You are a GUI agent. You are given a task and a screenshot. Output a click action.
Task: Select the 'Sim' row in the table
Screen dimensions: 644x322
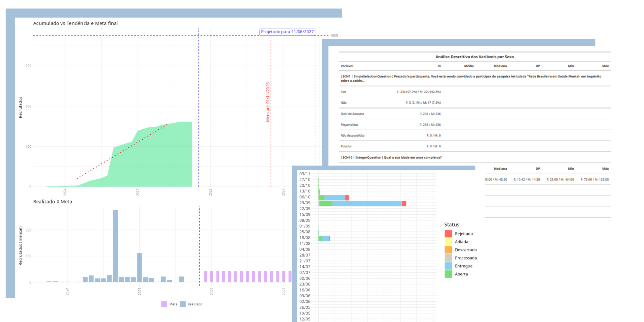pos(343,92)
